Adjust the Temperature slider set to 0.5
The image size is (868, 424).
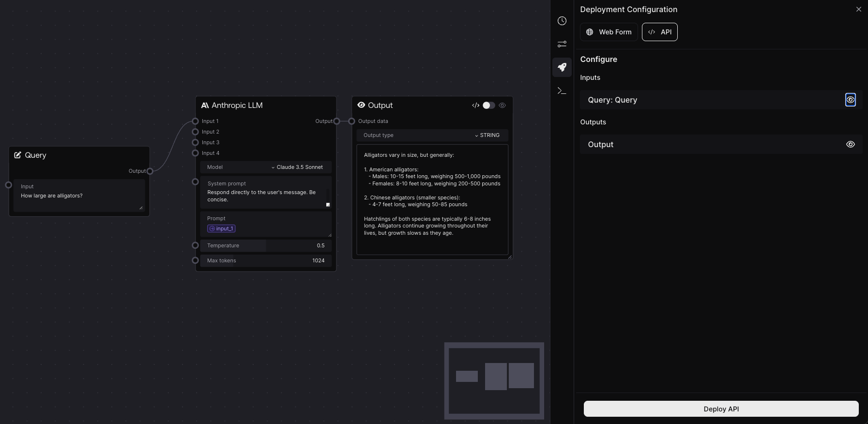tap(266, 245)
